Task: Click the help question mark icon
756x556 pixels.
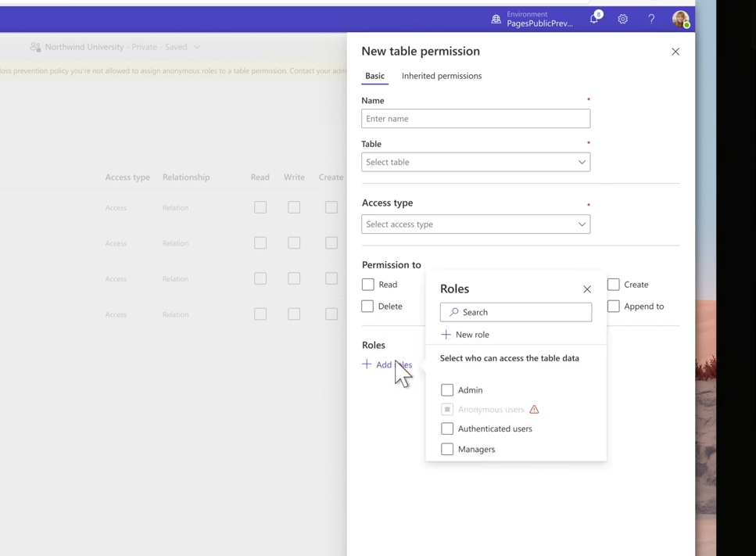Action: point(651,20)
